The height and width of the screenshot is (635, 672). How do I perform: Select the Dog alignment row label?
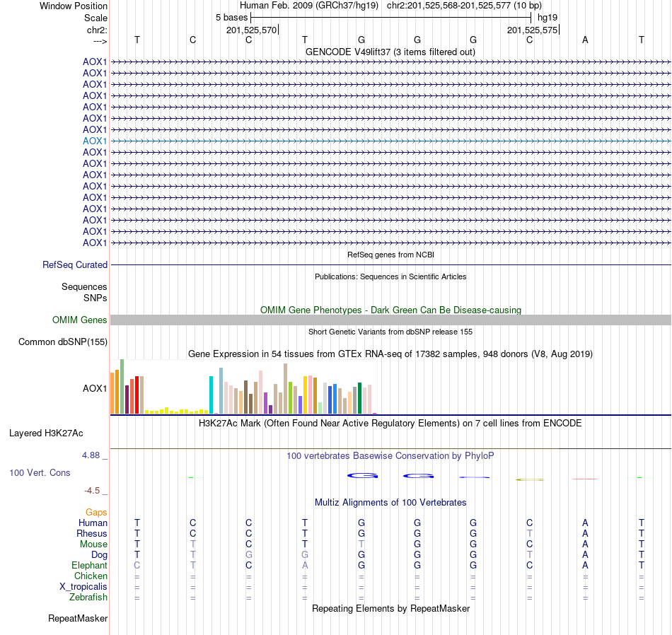point(99,555)
